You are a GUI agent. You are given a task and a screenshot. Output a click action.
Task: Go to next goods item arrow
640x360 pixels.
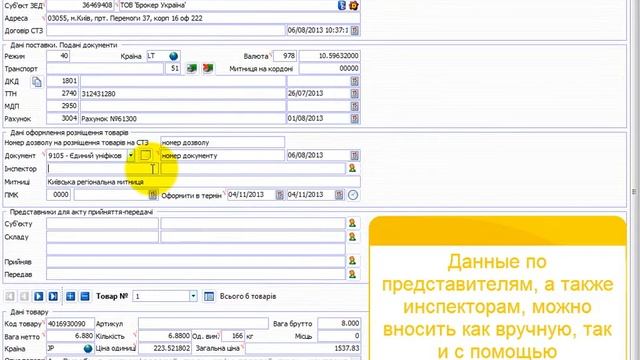point(39,296)
